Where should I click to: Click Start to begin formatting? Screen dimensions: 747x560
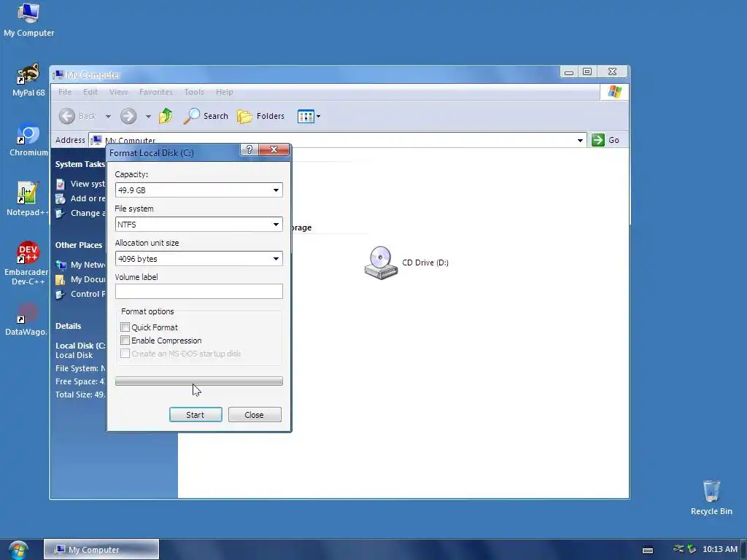coord(196,415)
